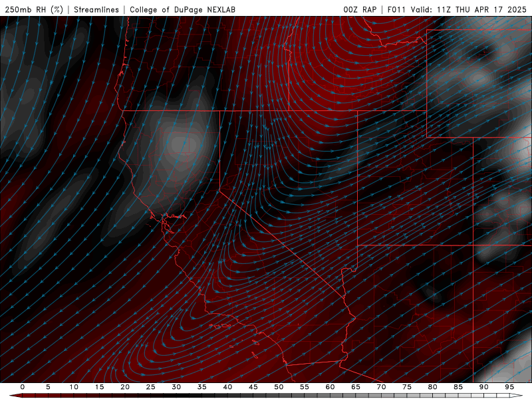Click the "30" label on the RH scale
The height and width of the screenshot is (399, 532).
pyautogui.click(x=176, y=387)
